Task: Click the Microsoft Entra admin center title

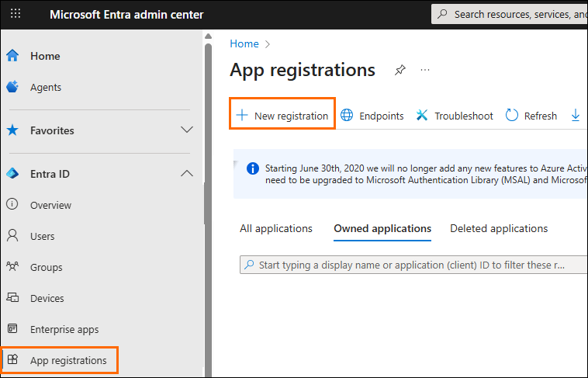Action: coord(126,14)
